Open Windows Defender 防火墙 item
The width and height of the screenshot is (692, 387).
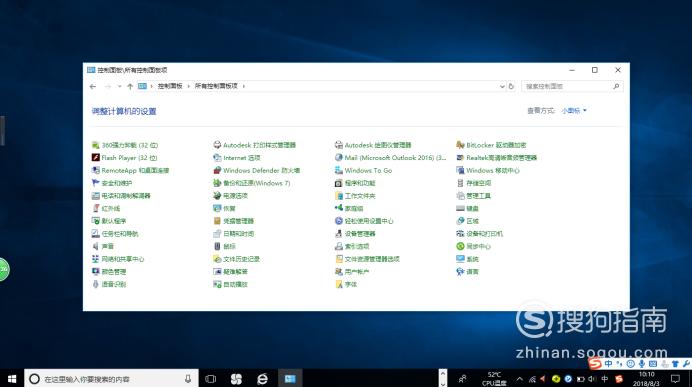point(257,170)
